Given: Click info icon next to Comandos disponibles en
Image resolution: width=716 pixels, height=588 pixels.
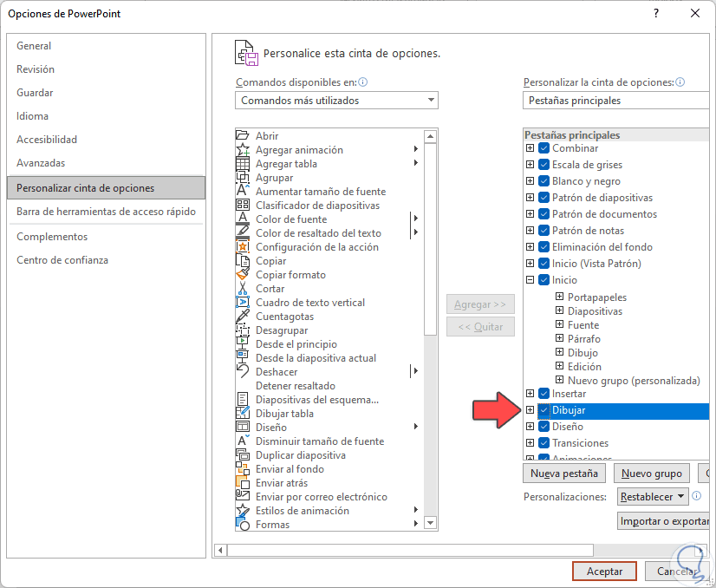Looking at the screenshot, I should [x=363, y=82].
